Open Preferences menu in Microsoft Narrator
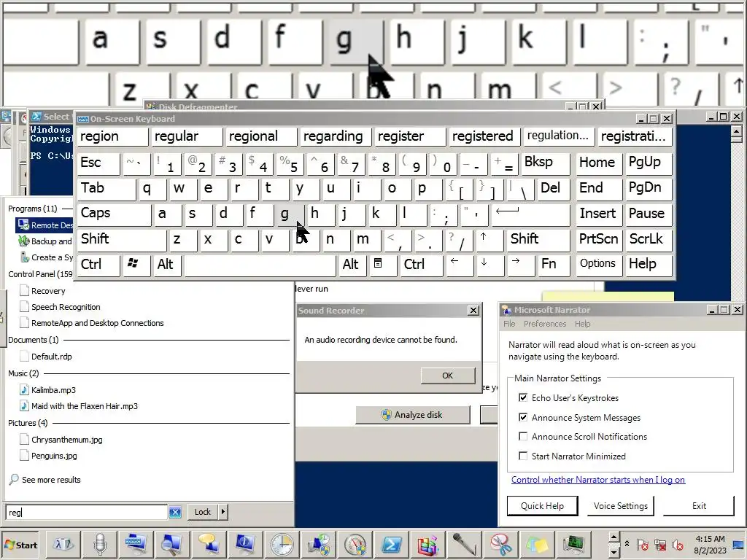This screenshot has width=747, height=560. [x=545, y=324]
